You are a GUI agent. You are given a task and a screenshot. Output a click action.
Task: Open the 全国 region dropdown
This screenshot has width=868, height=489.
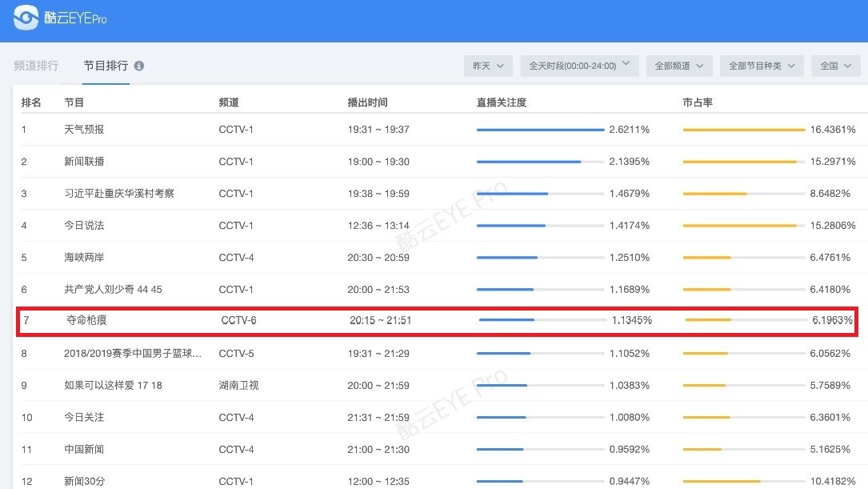pos(835,66)
